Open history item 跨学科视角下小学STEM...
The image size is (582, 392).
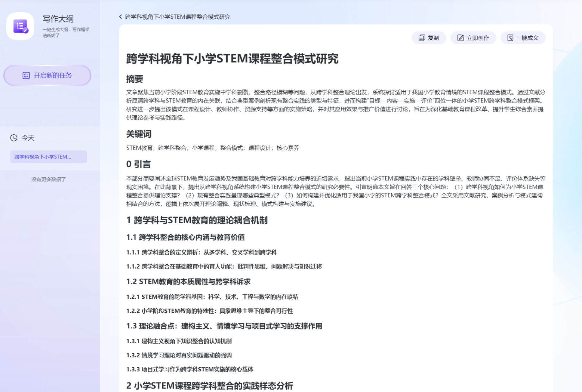(49, 157)
